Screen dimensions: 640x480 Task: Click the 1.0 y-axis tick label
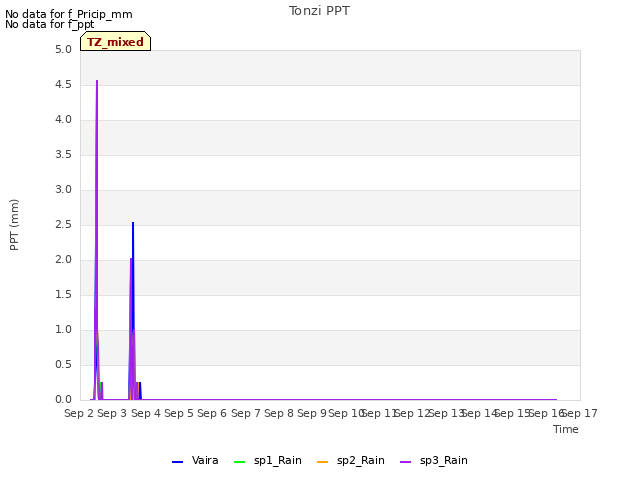pos(63,330)
